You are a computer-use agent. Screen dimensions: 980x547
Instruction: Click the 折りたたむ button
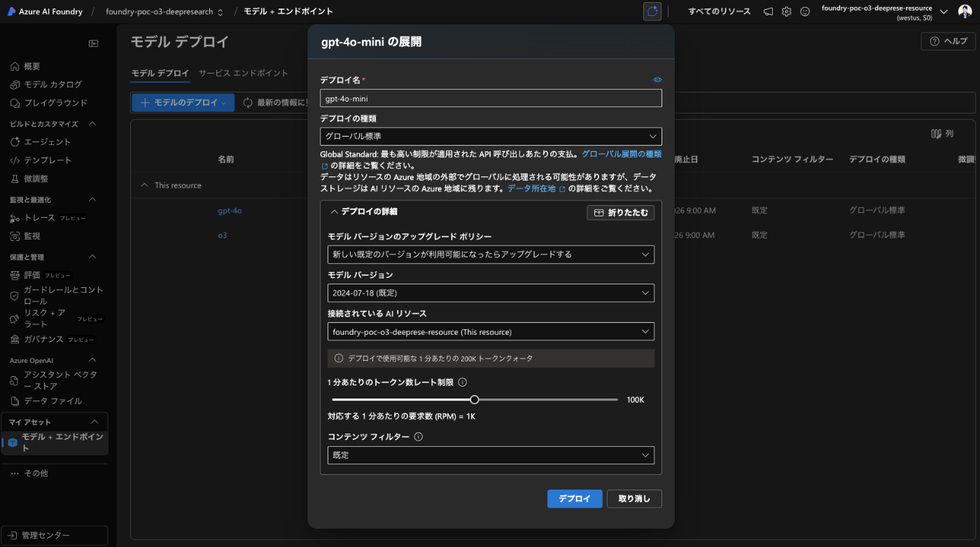point(620,212)
